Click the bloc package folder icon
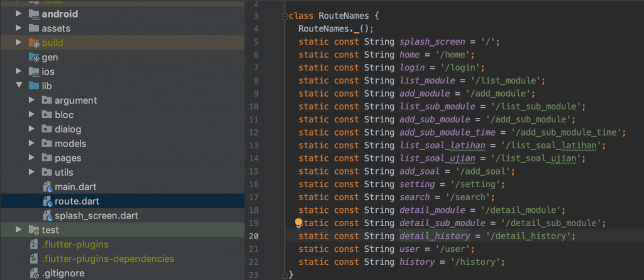Screen dimensions: 644x280 [x=47, y=114]
